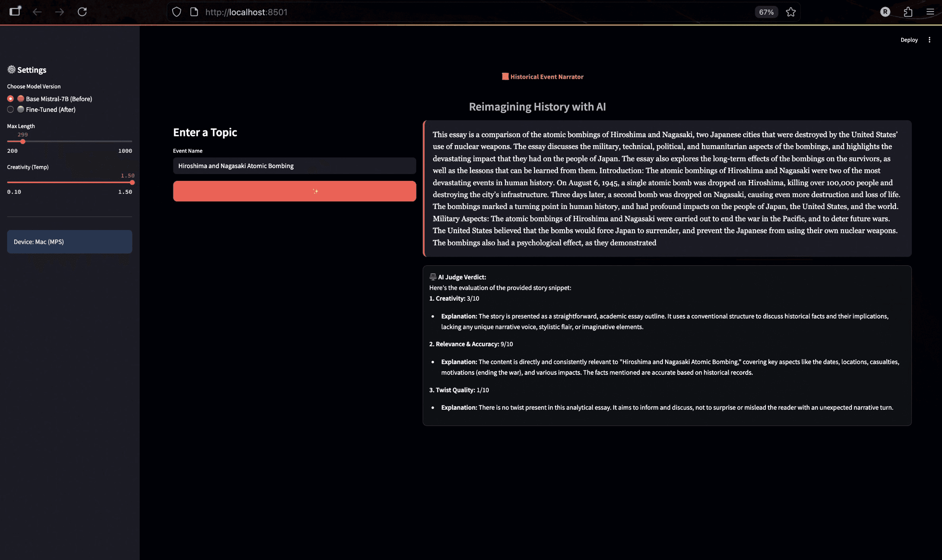Click the Enter a Topic heading

[x=205, y=132]
